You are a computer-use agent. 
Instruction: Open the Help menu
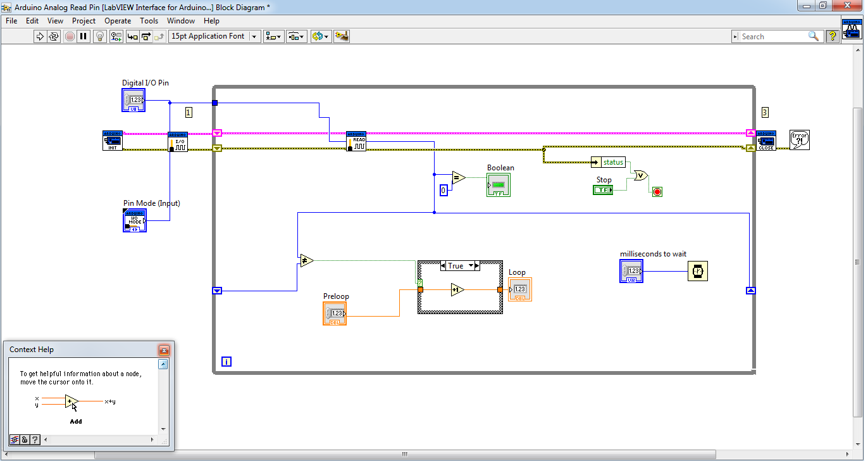tap(211, 21)
